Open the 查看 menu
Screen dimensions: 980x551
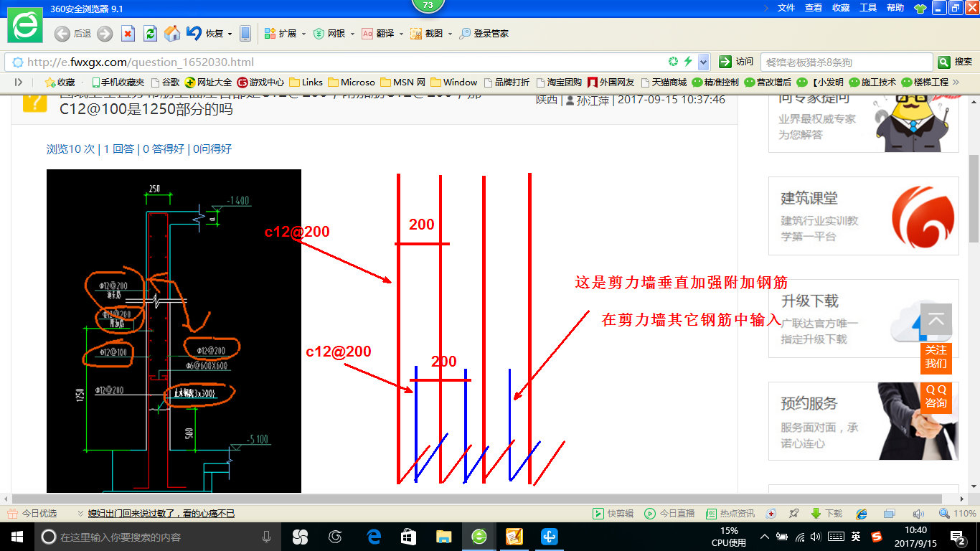pos(814,8)
